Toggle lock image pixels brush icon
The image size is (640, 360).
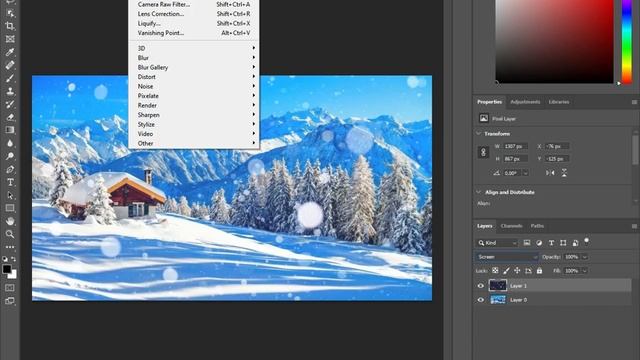coord(506,271)
